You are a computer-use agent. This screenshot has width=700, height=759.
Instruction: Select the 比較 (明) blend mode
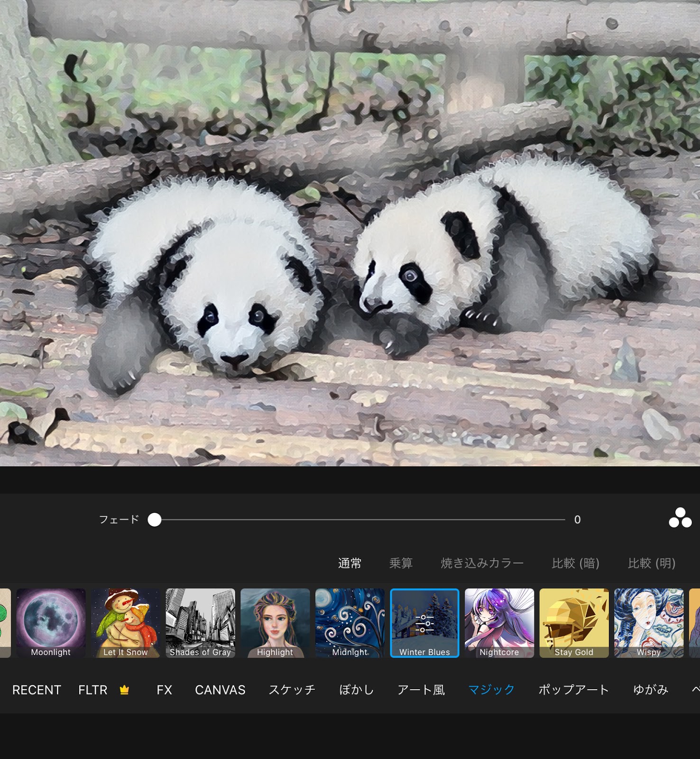point(652,563)
